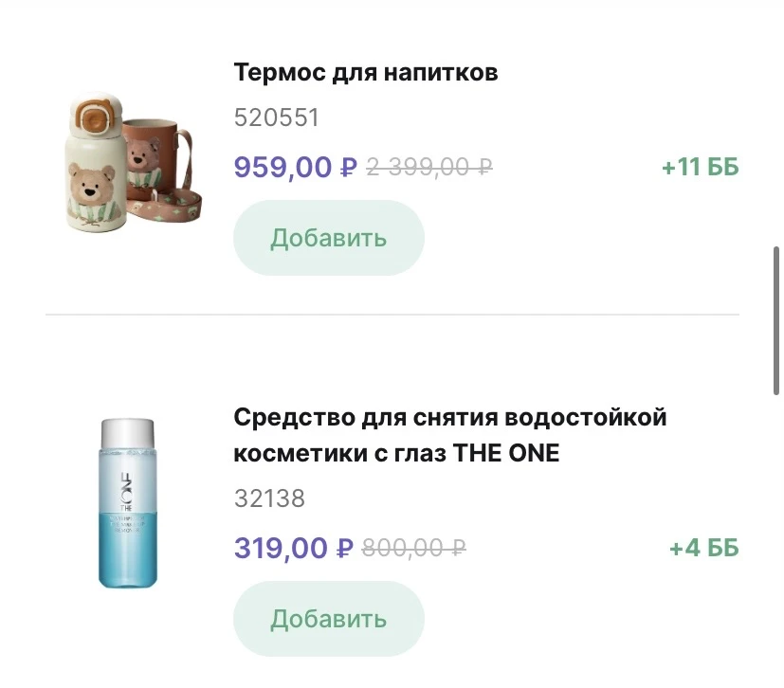
Task: Tap the bear-ear lid on the thermos
Action: pos(92,112)
